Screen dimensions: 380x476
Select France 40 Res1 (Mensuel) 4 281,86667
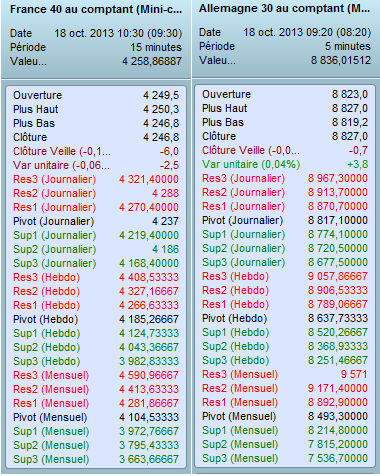point(96,403)
